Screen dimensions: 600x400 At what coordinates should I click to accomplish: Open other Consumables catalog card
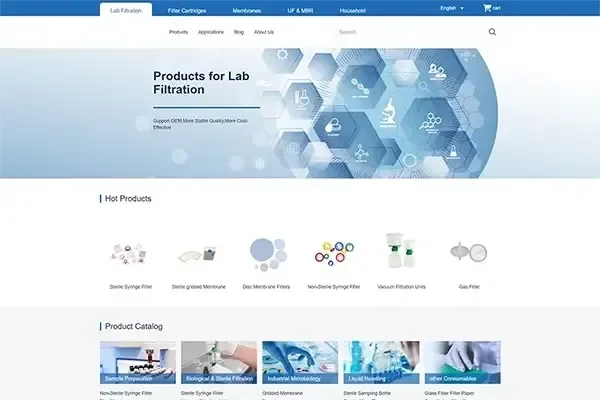point(463,362)
